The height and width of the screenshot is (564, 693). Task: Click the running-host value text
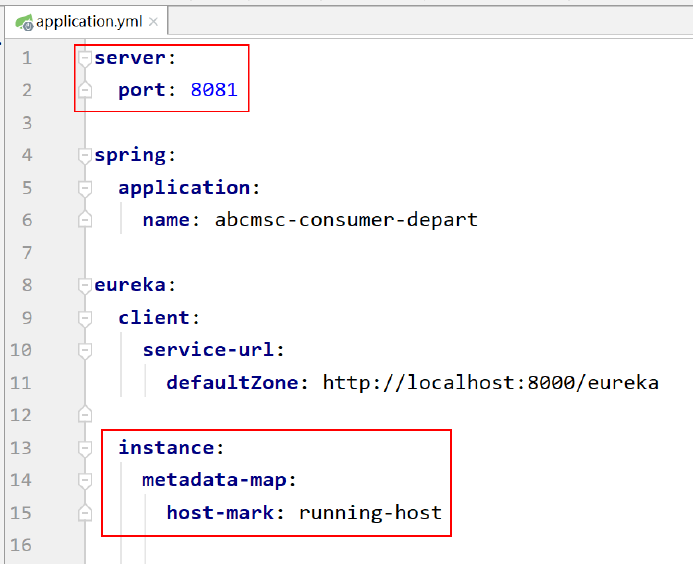tap(370, 512)
